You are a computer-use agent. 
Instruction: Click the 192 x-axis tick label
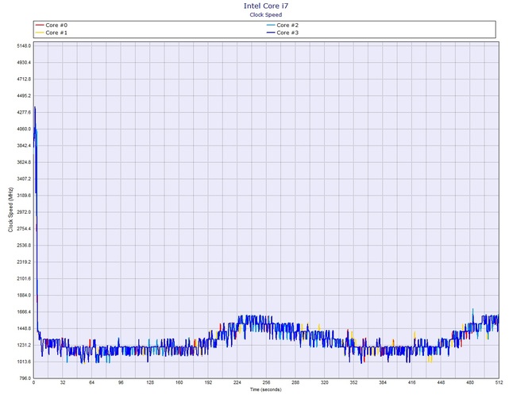pos(208,382)
